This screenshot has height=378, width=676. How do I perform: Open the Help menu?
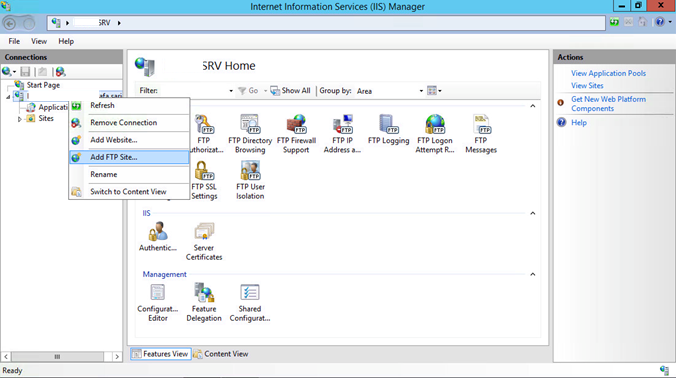[x=66, y=41]
